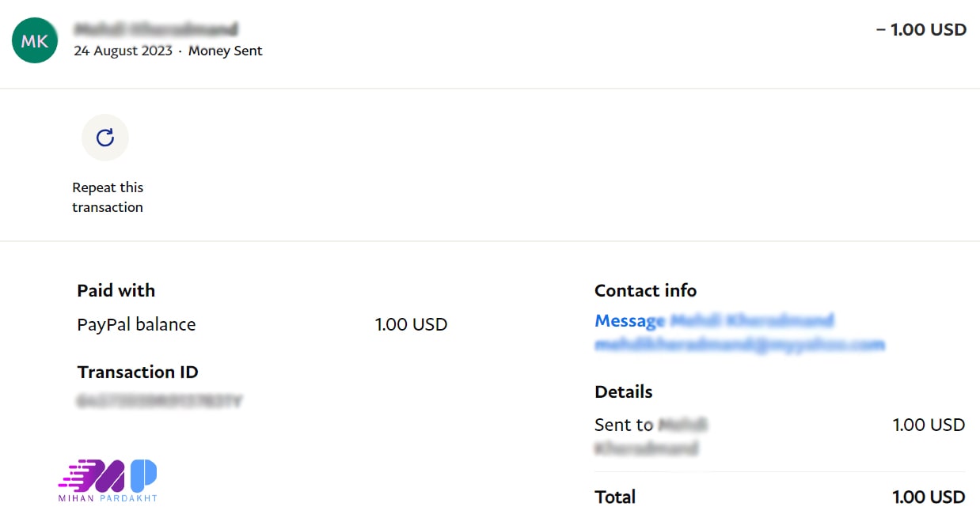Click the blurred email address link
The height and width of the screenshot is (518, 980).
pyautogui.click(x=739, y=345)
